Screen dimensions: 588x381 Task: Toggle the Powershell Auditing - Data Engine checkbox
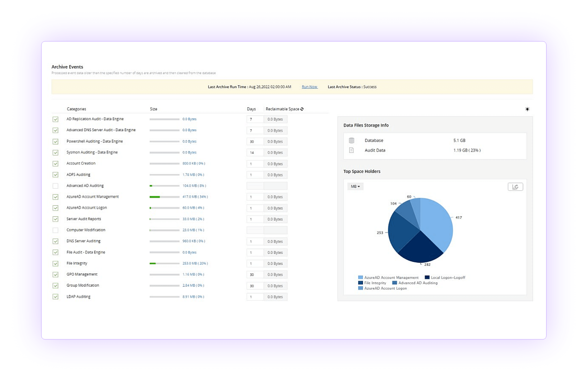(55, 141)
